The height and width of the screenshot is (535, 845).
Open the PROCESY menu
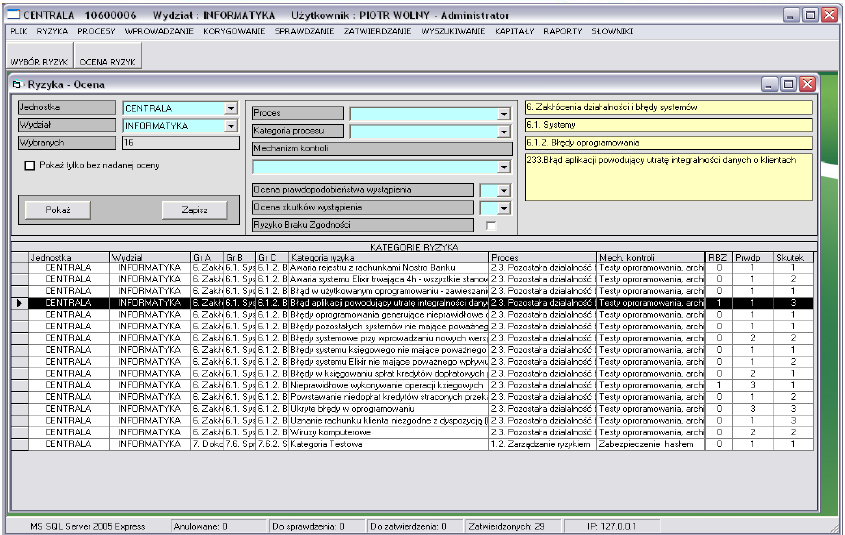click(96, 31)
